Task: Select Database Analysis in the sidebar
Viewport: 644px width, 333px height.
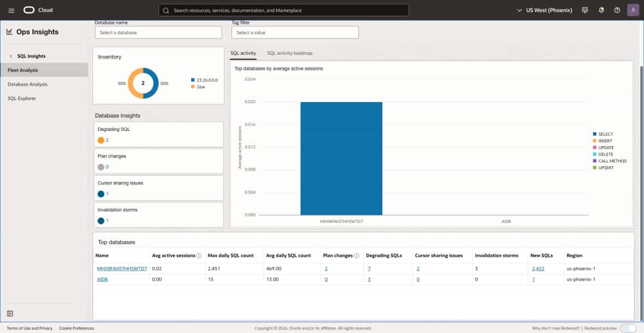Action: coord(28,84)
